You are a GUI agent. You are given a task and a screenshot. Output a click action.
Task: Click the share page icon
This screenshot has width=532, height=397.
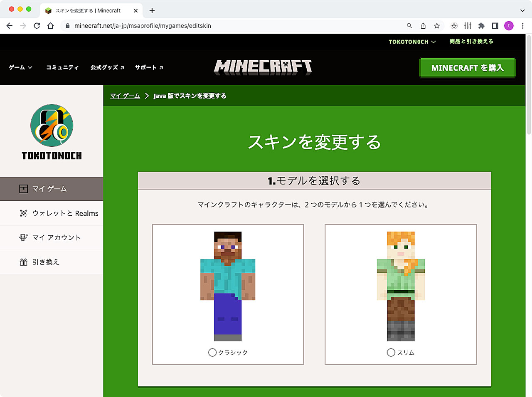point(423,26)
